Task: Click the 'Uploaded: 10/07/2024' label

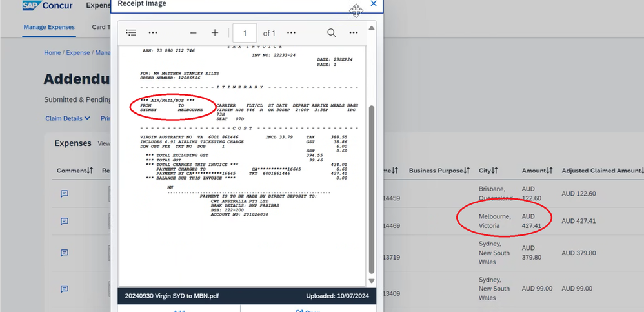Action: [337, 296]
